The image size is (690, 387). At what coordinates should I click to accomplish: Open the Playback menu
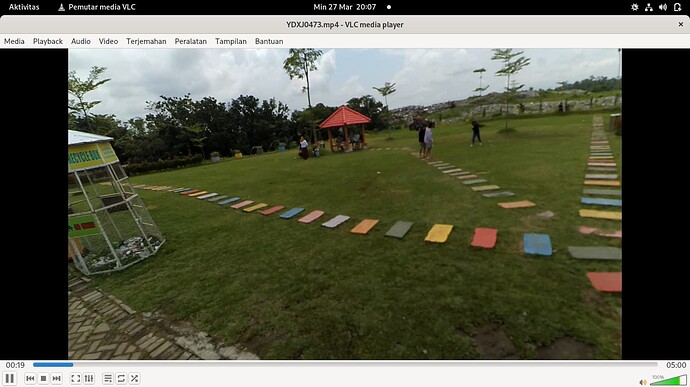tap(48, 41)
